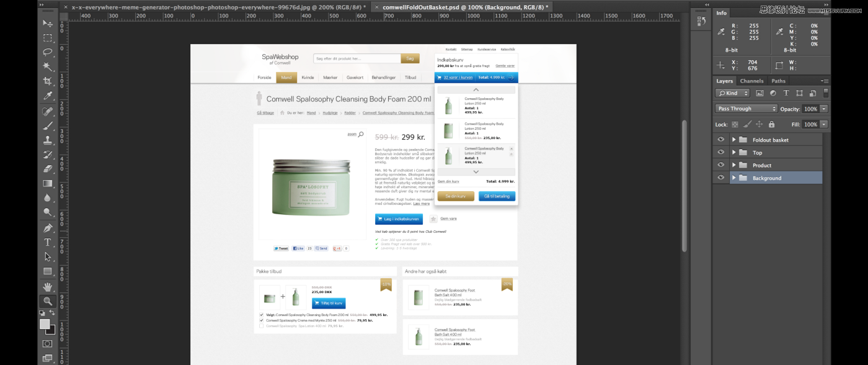Lock layer position

point(759,125)
